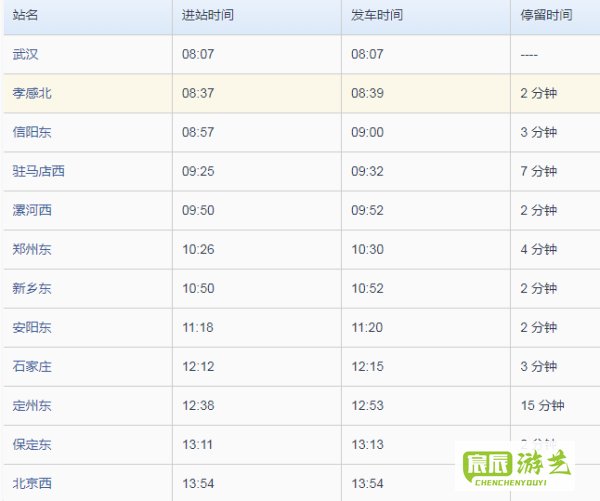Select the 石家庄 station name
Screen dimensions: 600x501
32,366
